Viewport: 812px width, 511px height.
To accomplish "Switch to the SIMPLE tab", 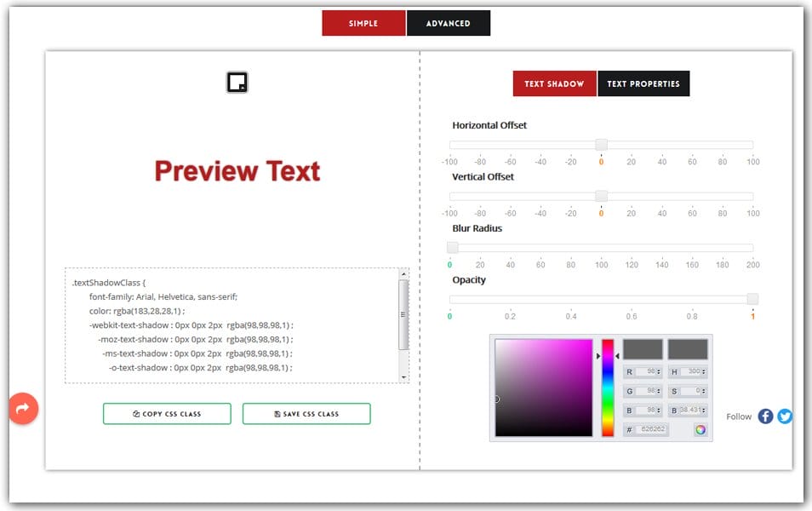I will (363, 23).
